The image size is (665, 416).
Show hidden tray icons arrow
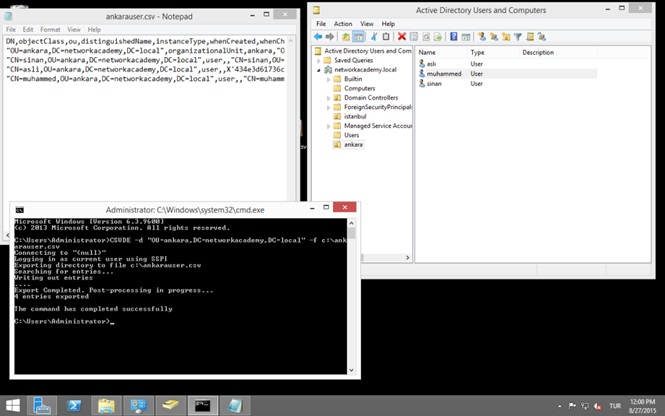[560, 406]
